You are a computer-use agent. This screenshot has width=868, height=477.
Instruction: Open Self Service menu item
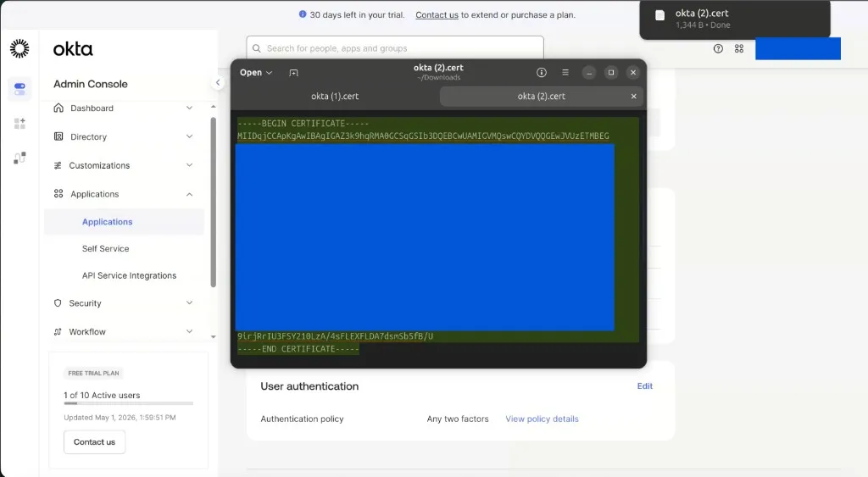coord(106,248)
